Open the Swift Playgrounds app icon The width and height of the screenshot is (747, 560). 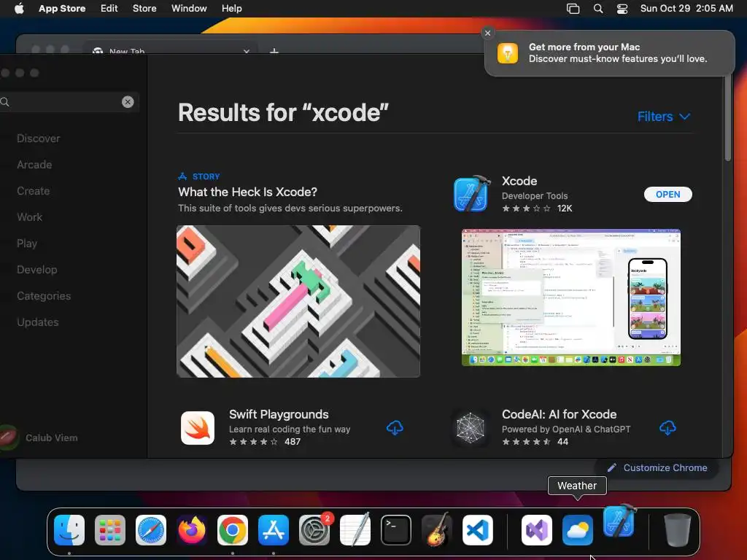(198, 427)
